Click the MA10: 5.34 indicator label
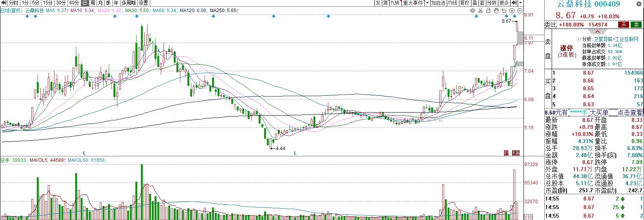Image resolution: width=644 pixels, height=220 pixels. [83, 11]
